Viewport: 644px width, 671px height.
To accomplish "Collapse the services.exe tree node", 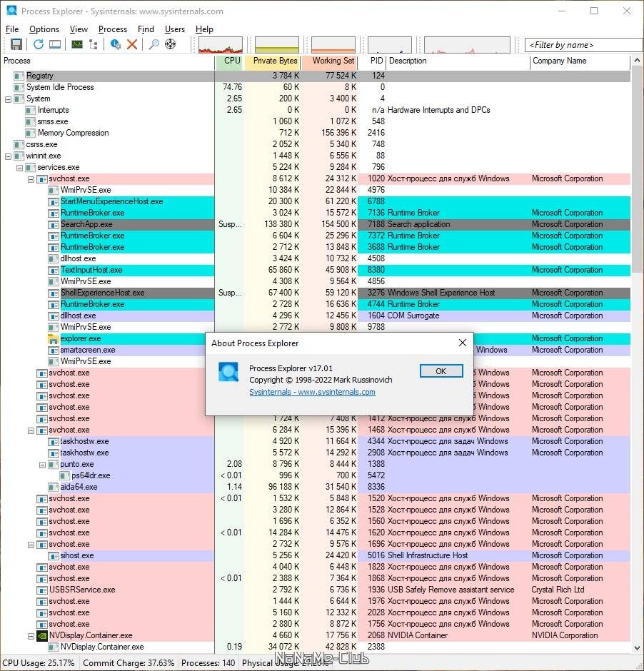I will (19, 168).
